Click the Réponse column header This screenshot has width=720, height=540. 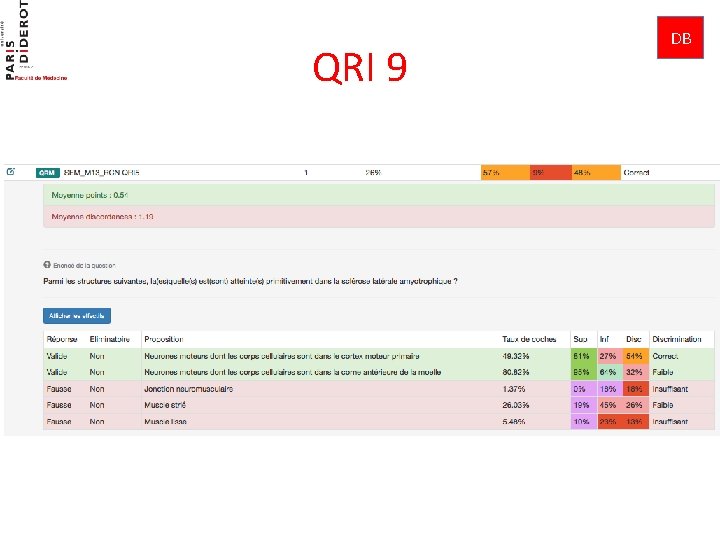coord(62,339)
